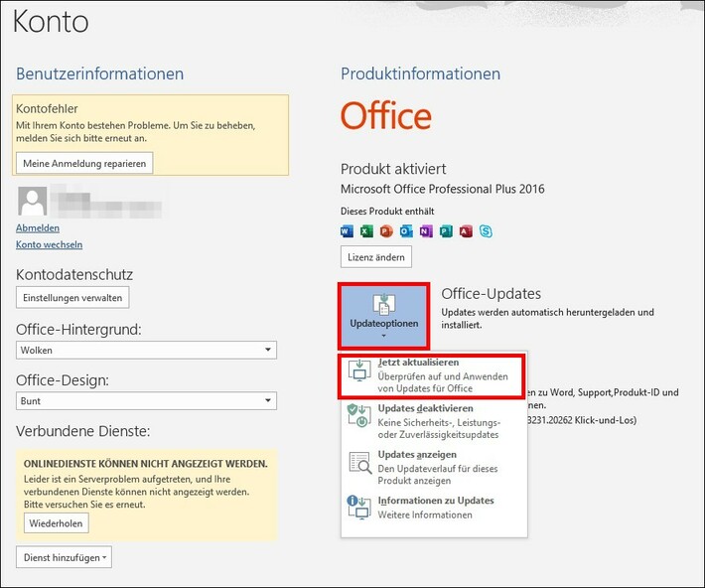The width and height of the screenshot is (705, 588).
Task: Expand the Office-Design dropdown showing Bunt
Action: coord(146,400)
